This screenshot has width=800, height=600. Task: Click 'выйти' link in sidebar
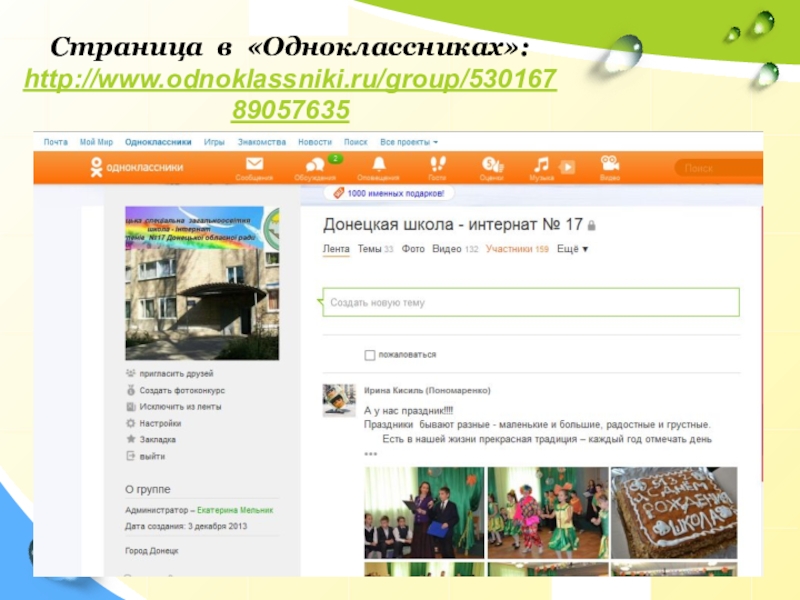(x=152, y=456)
